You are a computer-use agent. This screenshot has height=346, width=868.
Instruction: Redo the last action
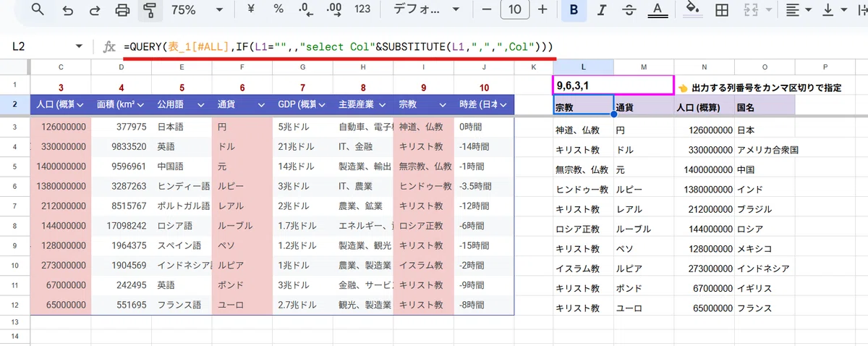click(95, 10)
